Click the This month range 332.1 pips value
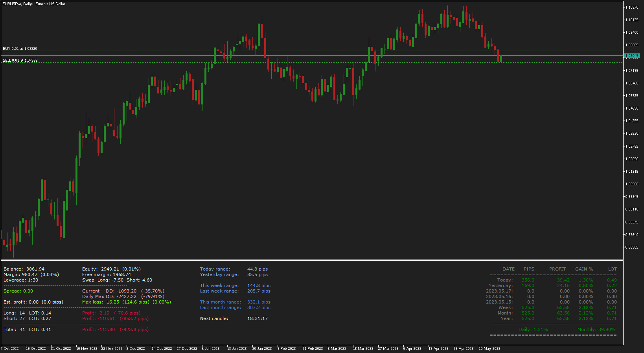The image size is (644, 353). coord(259,302)
